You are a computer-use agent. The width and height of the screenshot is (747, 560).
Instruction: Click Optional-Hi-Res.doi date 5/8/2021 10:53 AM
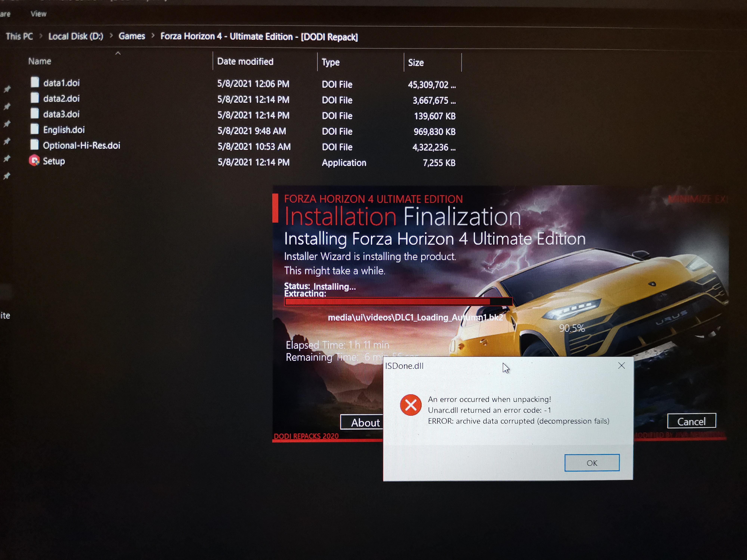[254, 147]
